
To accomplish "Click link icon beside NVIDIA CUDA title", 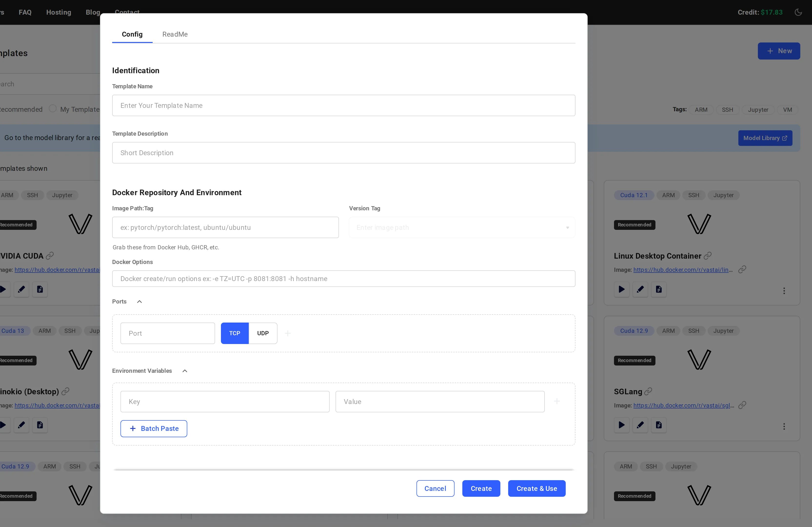I will 50,256.
